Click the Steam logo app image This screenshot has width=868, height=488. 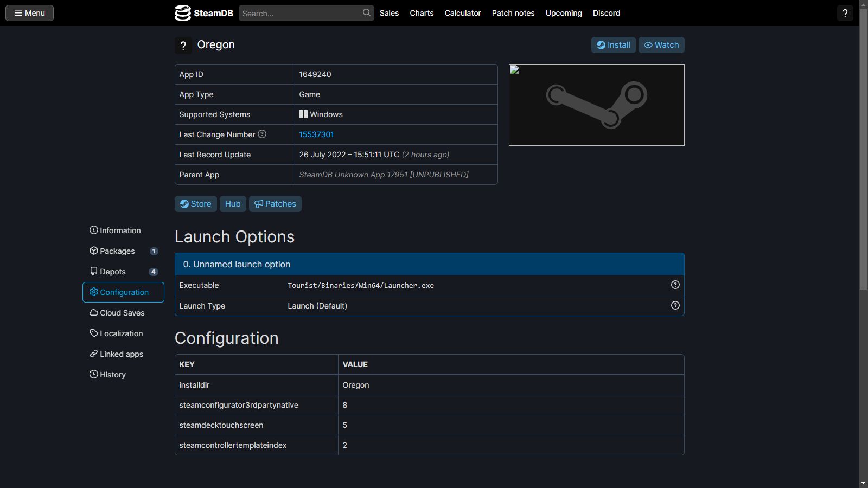click(596, 105)
